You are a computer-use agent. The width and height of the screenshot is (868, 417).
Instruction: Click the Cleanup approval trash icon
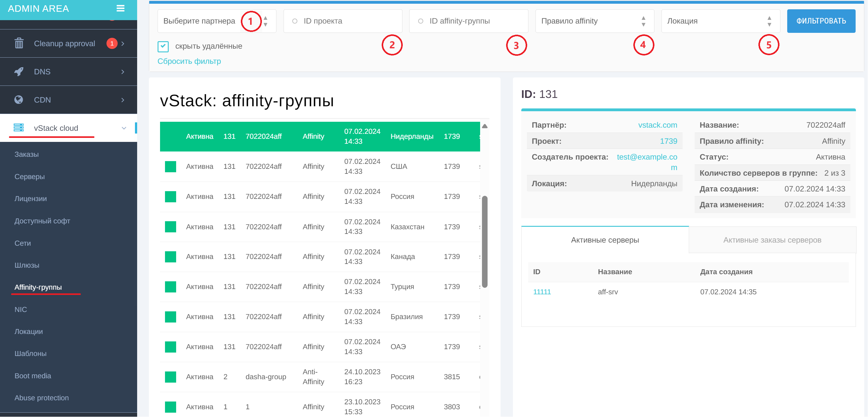[x=19, y=43]
